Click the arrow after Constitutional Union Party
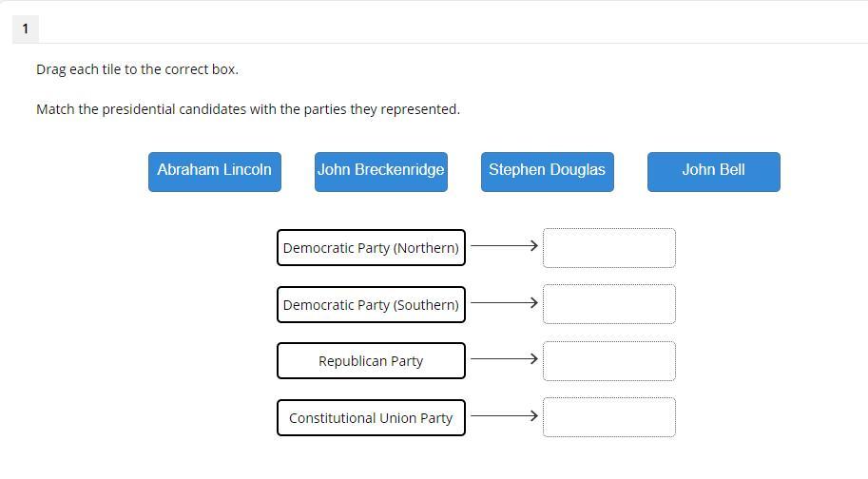This screenshot has height=479, width=868. (504, 415)
